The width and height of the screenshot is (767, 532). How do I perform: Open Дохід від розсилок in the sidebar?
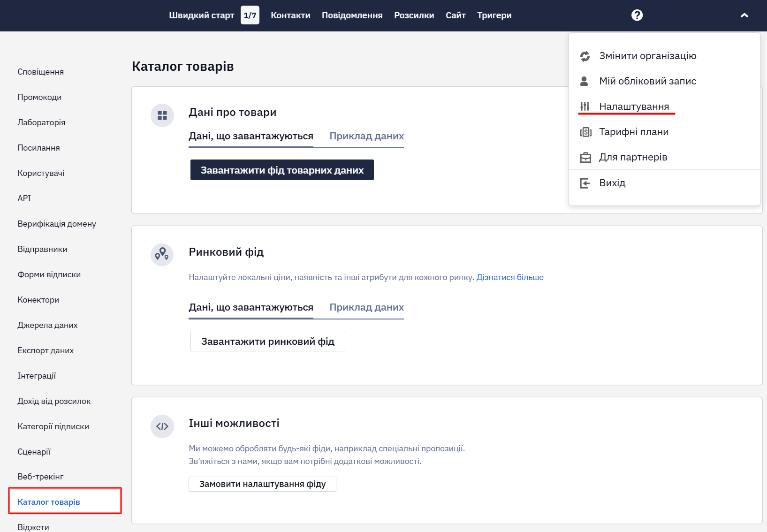click(54, 401)
